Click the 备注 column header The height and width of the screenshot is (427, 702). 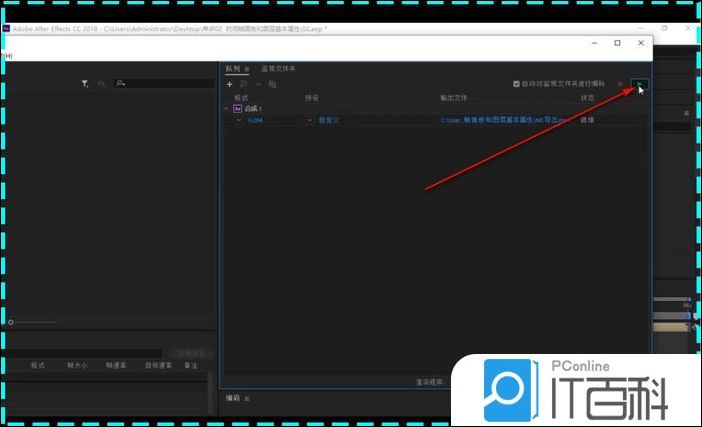191,365
